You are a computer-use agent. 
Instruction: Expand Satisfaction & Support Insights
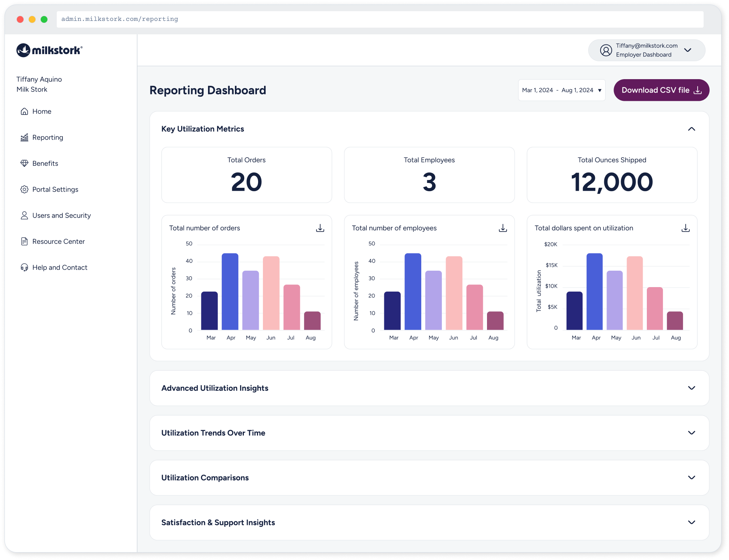(x=691, y=522)
